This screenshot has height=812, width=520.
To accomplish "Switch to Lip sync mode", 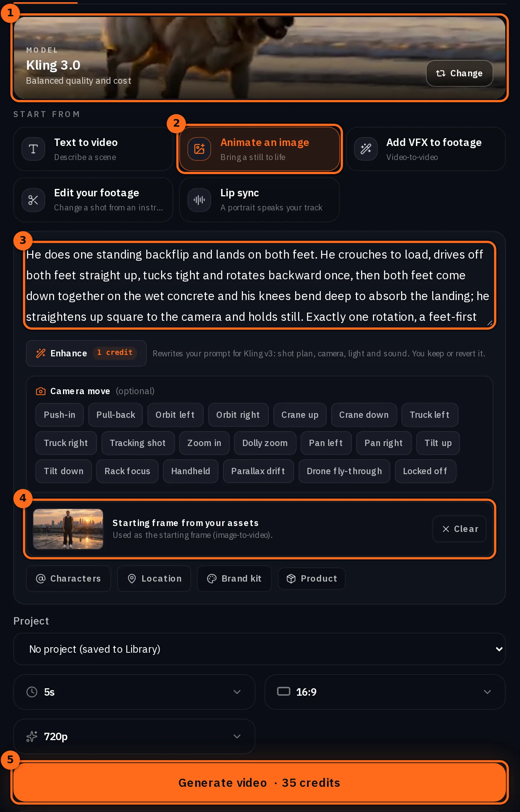I will point(259,200).
